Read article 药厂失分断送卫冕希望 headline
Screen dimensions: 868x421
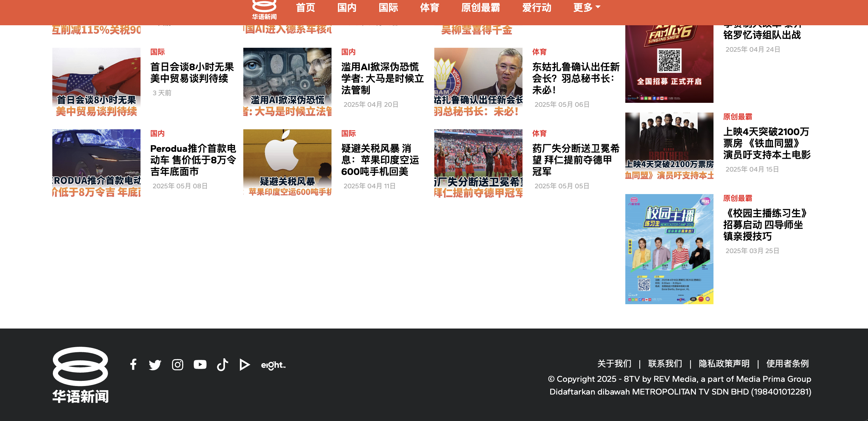click(576, 160)
